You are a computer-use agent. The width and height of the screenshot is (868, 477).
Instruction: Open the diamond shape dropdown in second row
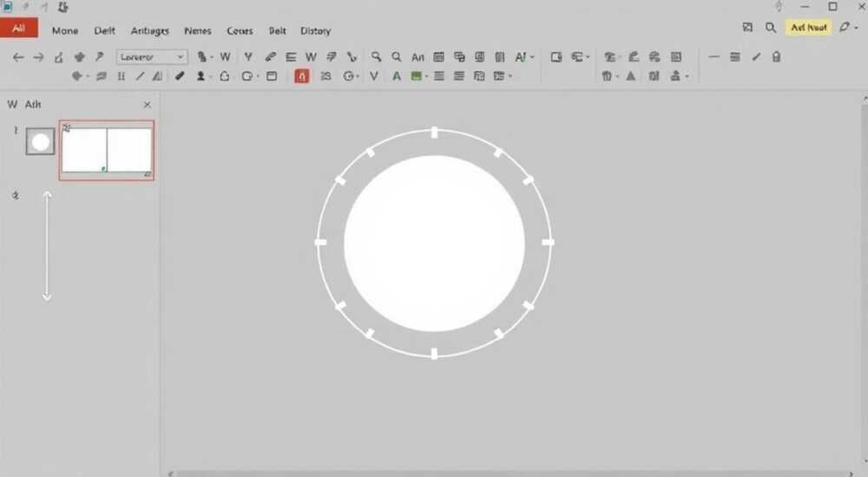click(80, 76)
